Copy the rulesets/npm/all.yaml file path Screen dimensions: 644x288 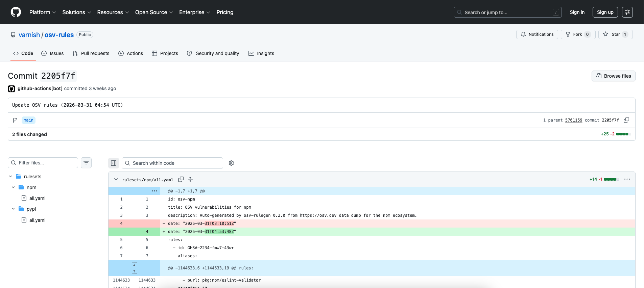(x=181, y=179)
